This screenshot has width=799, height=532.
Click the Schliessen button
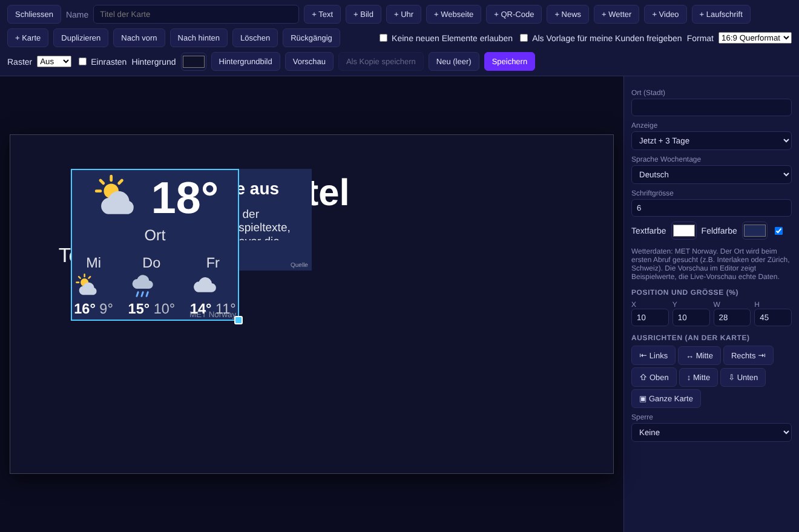point(34,15)
